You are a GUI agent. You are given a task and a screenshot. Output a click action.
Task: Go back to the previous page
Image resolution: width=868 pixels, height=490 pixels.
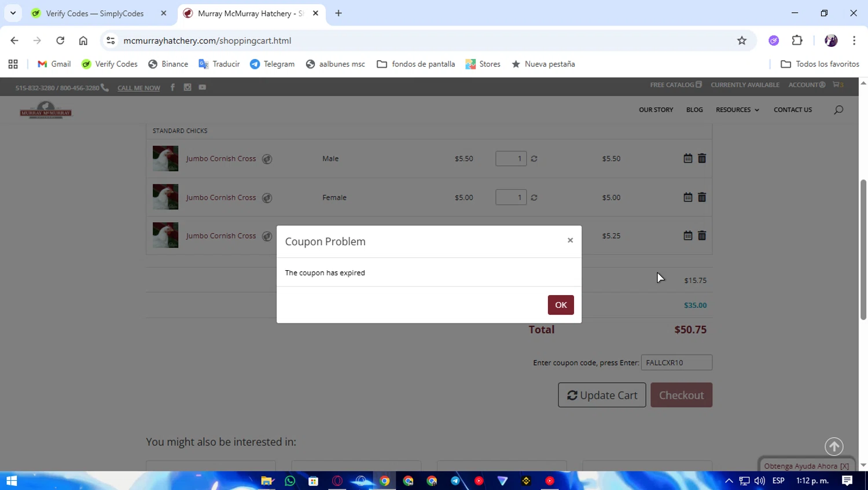[x=14, y=40]
